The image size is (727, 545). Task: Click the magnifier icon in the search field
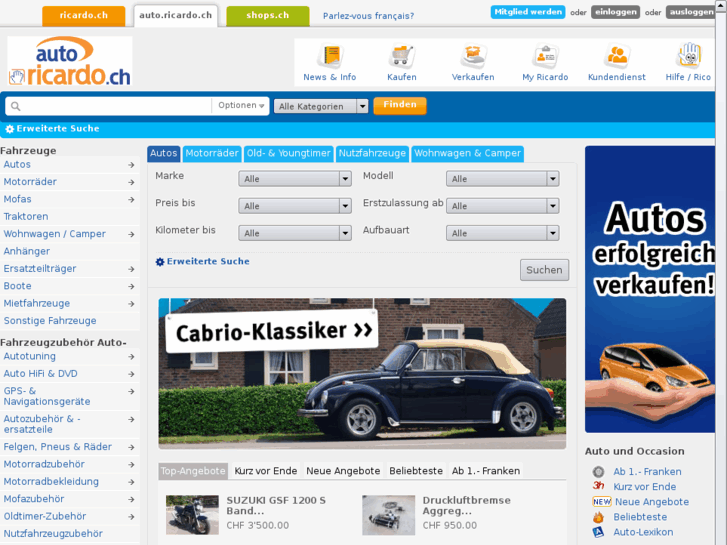click(15, 106)
